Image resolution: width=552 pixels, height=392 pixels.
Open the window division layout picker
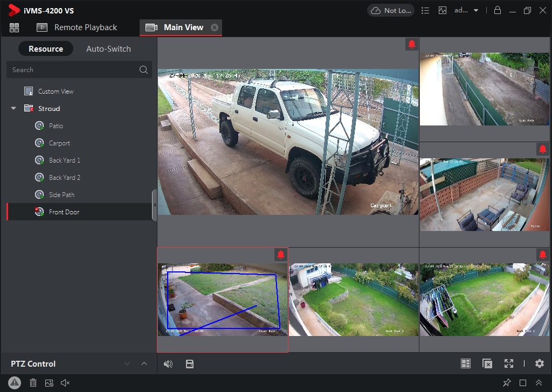click(466, 364)
